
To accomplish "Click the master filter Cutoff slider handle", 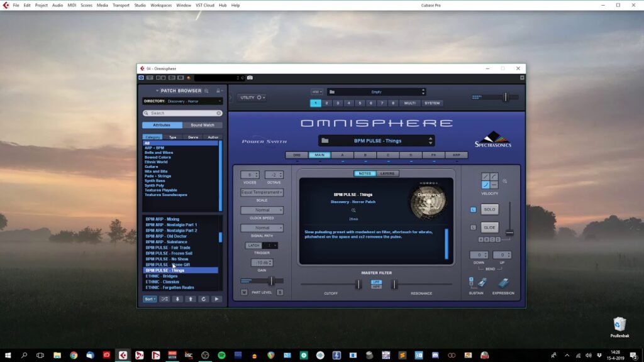I will (358, 284).
